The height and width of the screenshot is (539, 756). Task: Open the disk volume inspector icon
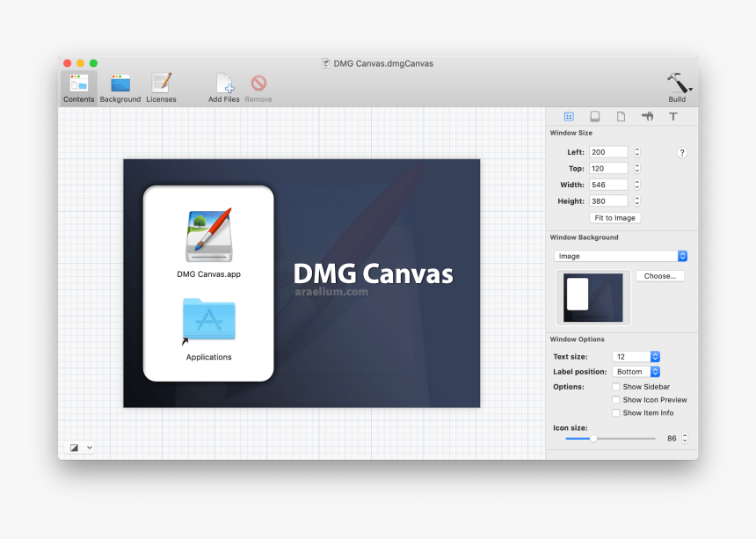[x=594, y=116]
